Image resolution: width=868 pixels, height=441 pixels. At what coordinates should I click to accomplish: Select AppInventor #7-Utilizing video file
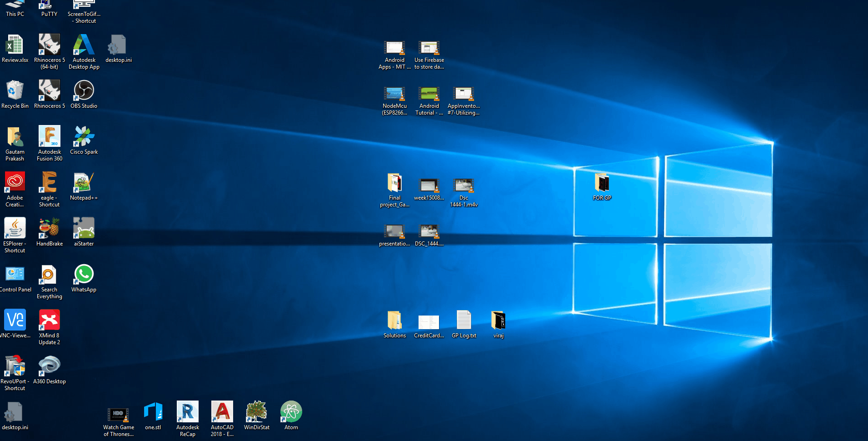tap(464, 101)
